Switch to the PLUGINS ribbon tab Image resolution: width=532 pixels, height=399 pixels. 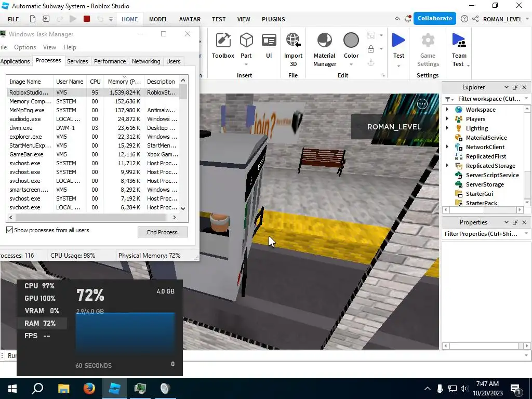[273, 19]
